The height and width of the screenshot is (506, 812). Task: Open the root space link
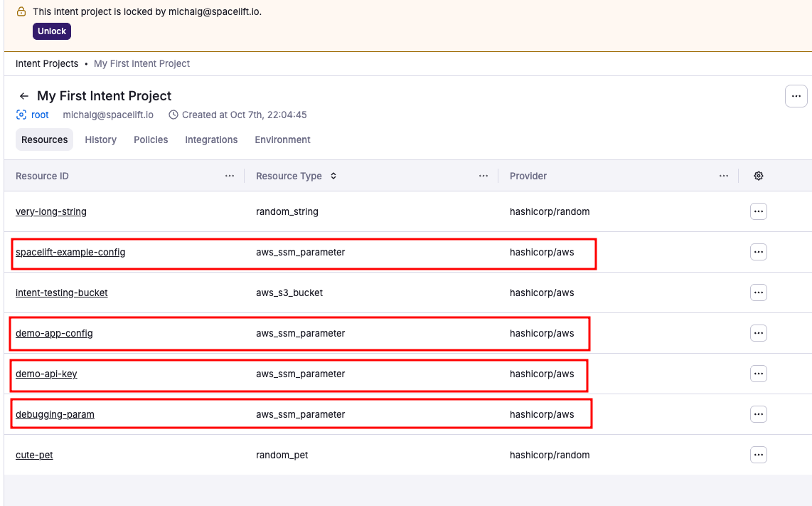click(40, 115)
